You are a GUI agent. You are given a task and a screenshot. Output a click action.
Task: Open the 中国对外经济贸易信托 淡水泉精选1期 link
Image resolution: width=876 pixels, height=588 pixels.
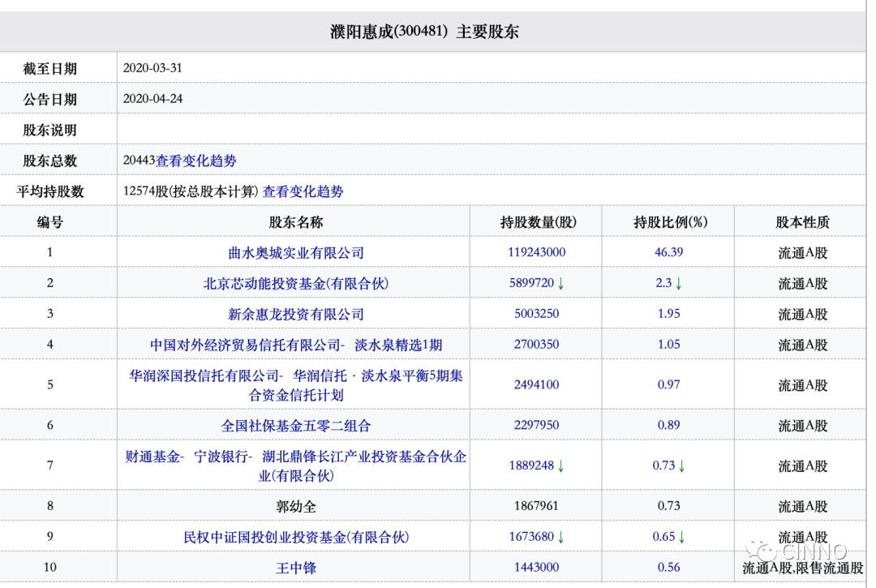pos(296,345)
